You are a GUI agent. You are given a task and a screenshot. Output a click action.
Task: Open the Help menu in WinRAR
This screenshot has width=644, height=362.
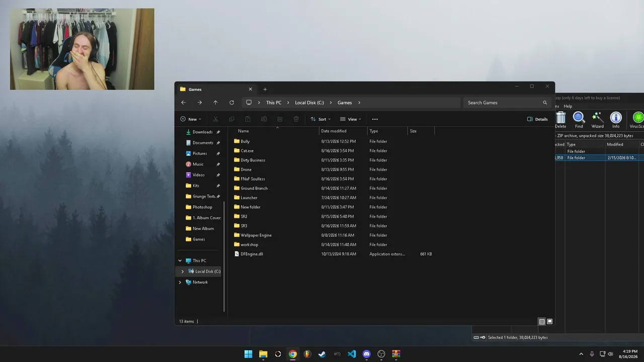click(x=568, y=107)
